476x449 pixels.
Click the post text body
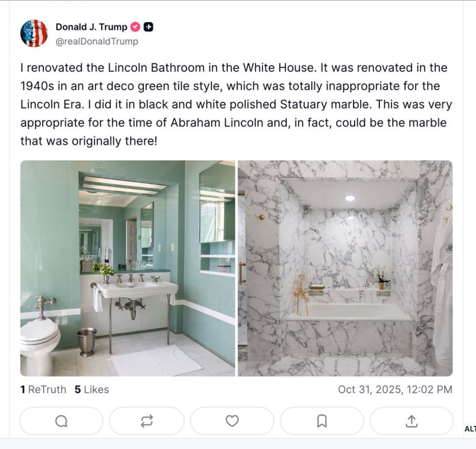[236, 104]
